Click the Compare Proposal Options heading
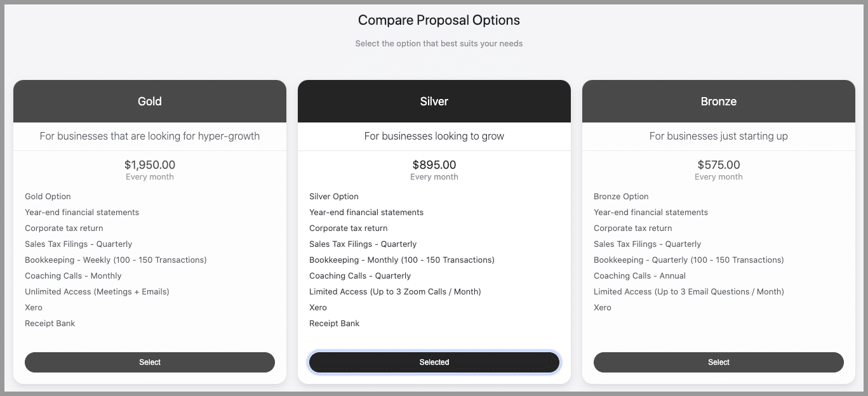 [439, 20]
